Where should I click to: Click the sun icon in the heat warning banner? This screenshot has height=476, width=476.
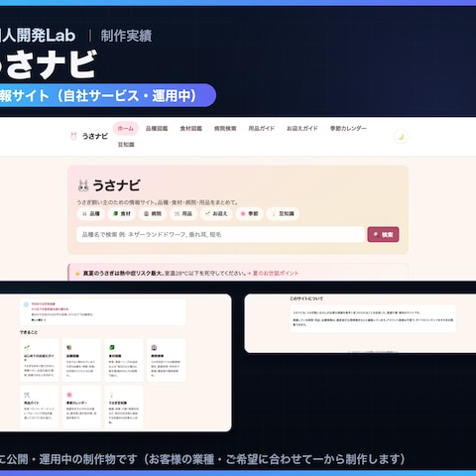tap(77, 274)
